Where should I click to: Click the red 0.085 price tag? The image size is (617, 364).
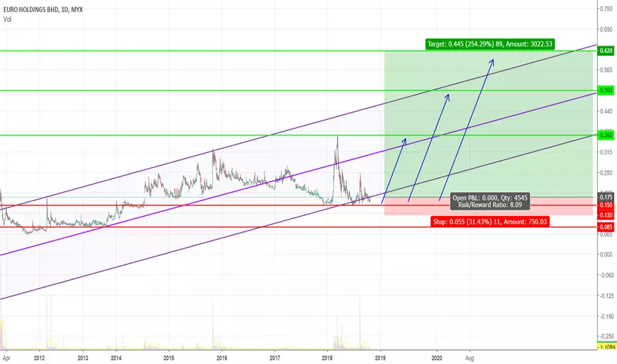[x=606, y=227]
